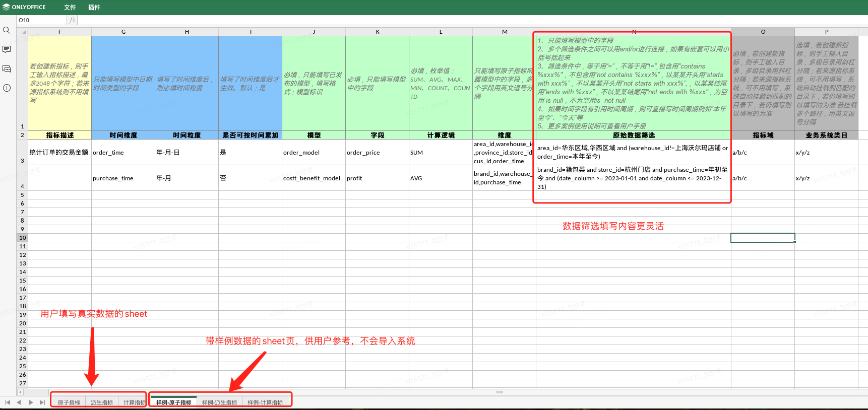Screen dimensions: 868x410
Task: Open the about info icon
Action: click(7, 88)
